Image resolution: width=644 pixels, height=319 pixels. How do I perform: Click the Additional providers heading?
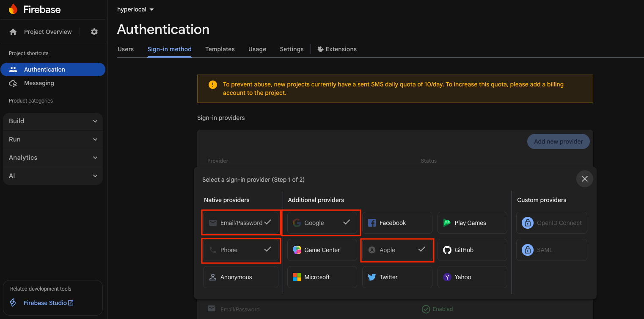pos(316,200)
